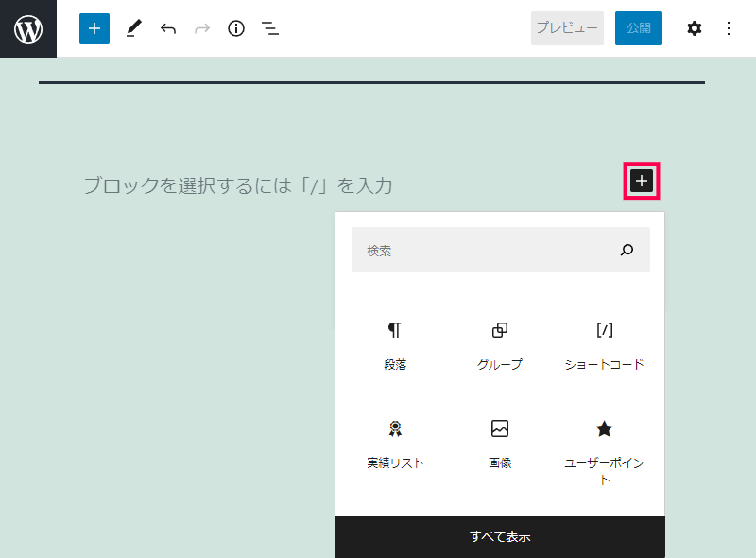This screenshot has width=756, height=558.
Task: Click すべて表示 to browse all blocks
Action: 500,537
